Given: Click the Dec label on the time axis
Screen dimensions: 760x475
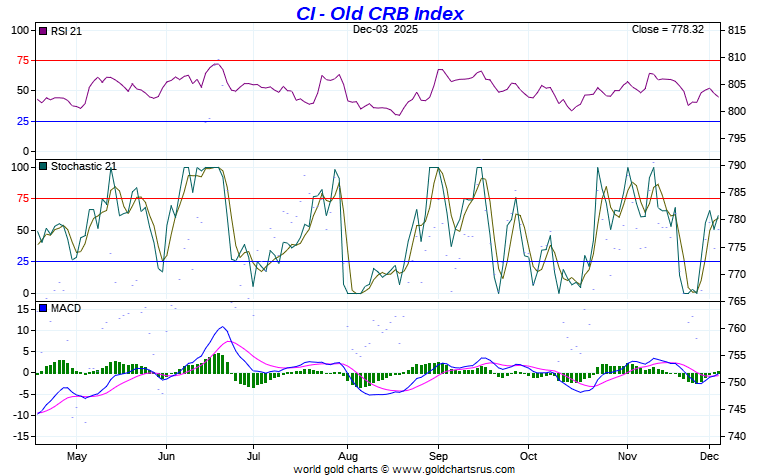Looking at the screenshot, I should pos(711,455).
